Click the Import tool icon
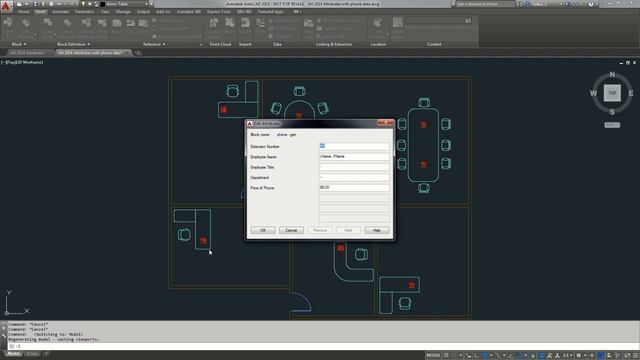Screen dimensions: 640x360 tap(245, 22)
